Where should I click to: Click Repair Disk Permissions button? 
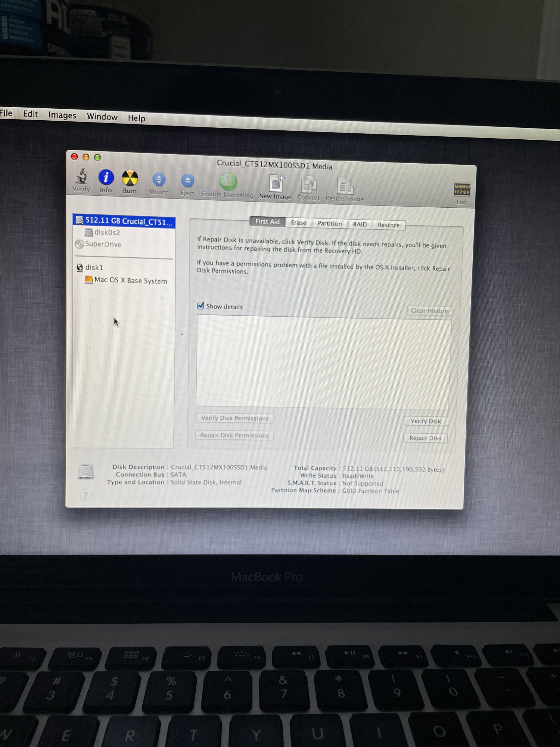point(234,435)
